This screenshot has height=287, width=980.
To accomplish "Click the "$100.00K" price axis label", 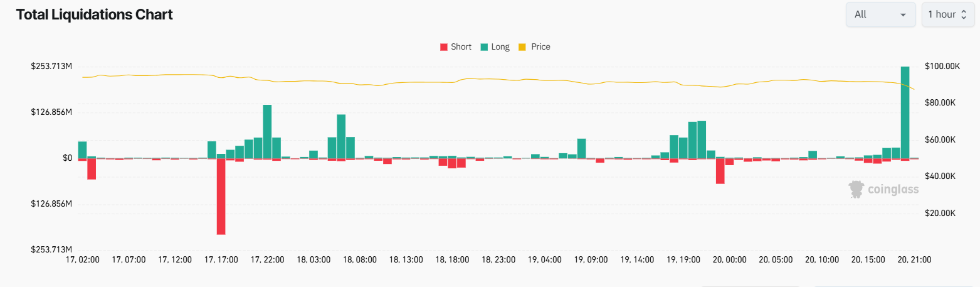I will coord(942,67).
